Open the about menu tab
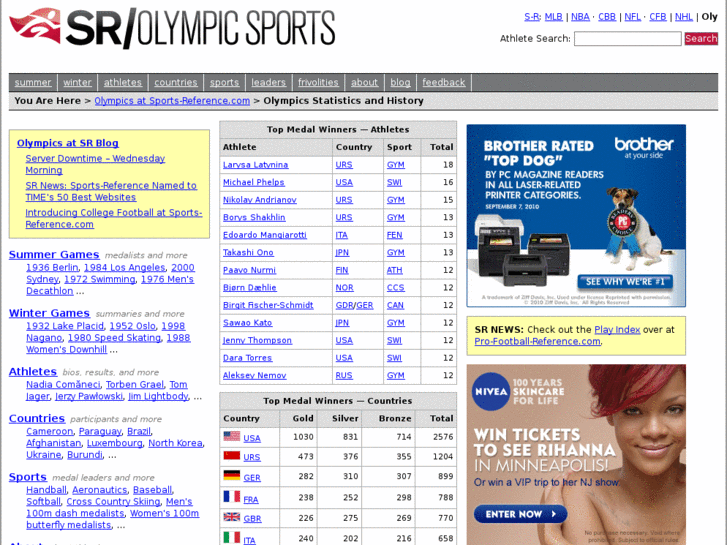727x545 pixels. pos(364,83)
